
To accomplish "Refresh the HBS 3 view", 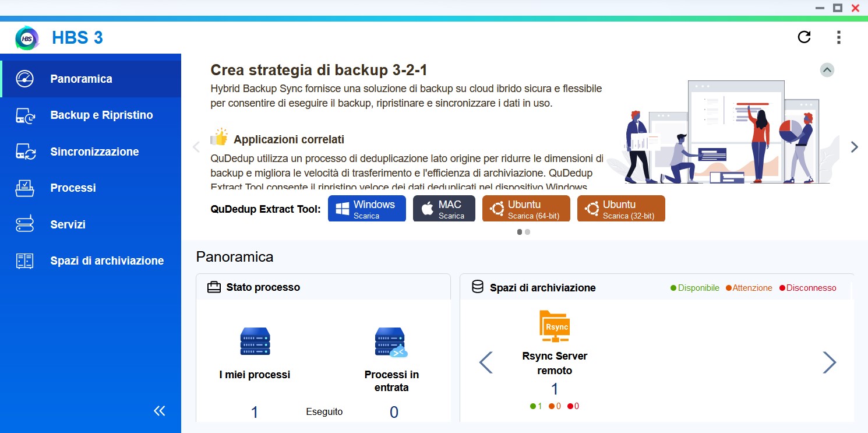I will tap(804, 37).
